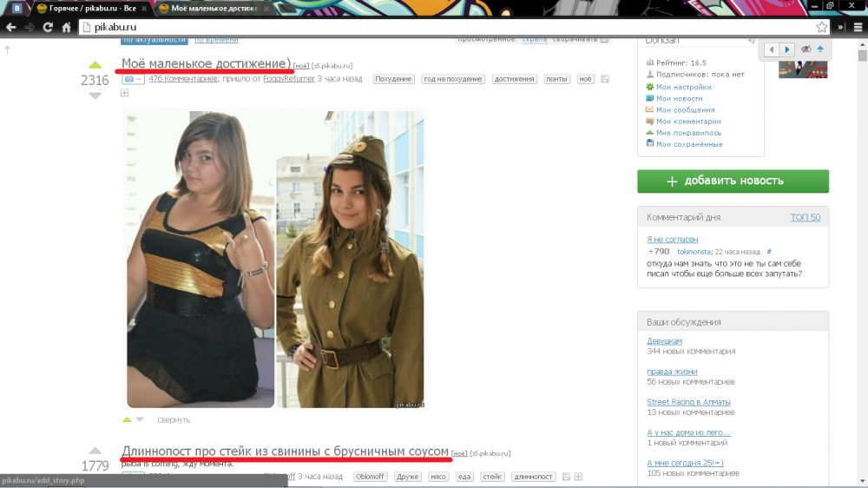Downvote the post with 2316 rating
This screenshot has height=488, width=868.
tap(95, 96)
